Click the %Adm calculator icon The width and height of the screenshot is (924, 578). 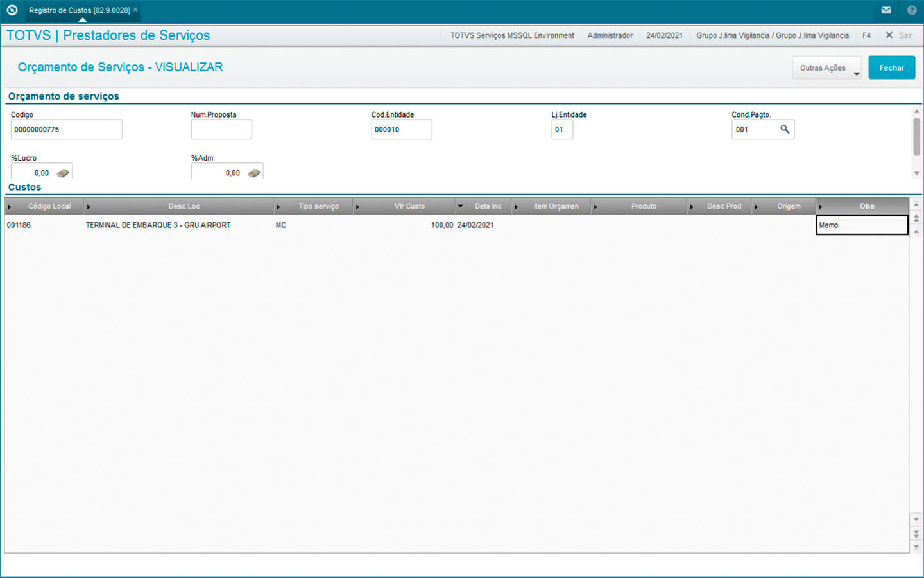(x=254, y=173)
